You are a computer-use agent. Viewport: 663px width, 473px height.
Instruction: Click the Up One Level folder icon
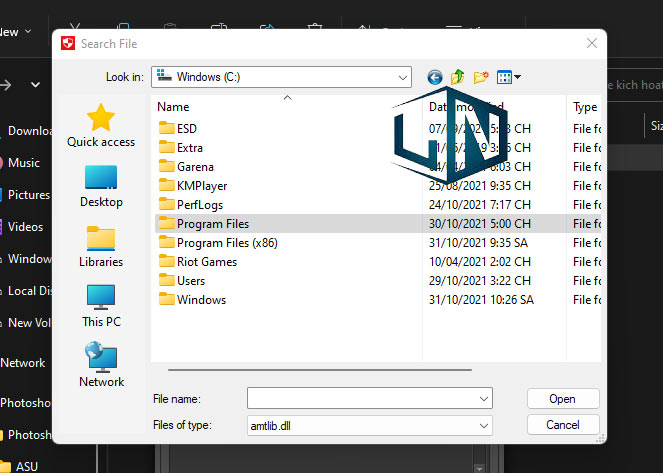(x=458, y=77)
